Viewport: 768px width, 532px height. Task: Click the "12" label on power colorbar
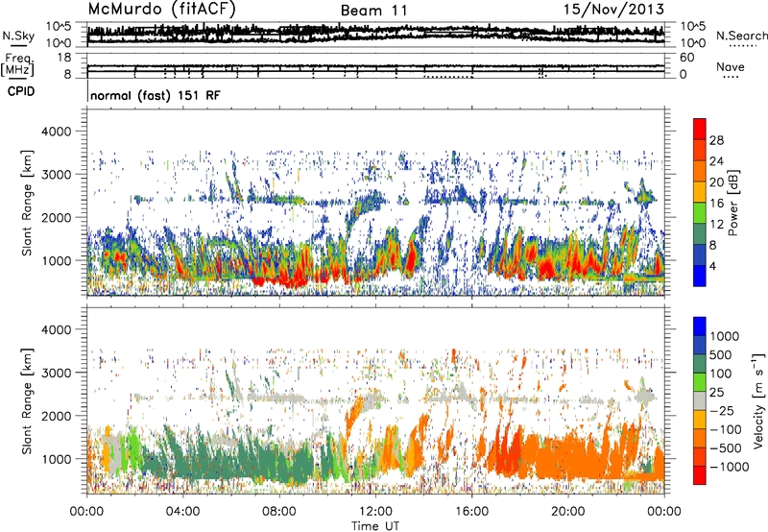716,225
